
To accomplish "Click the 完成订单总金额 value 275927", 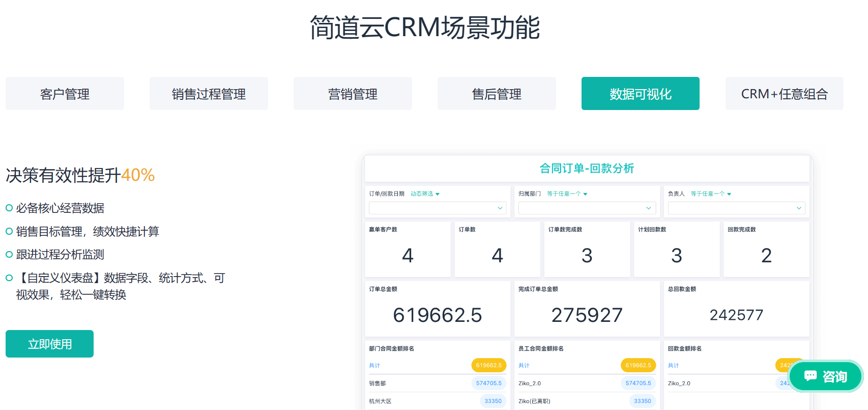I will (x=587, y=315).
